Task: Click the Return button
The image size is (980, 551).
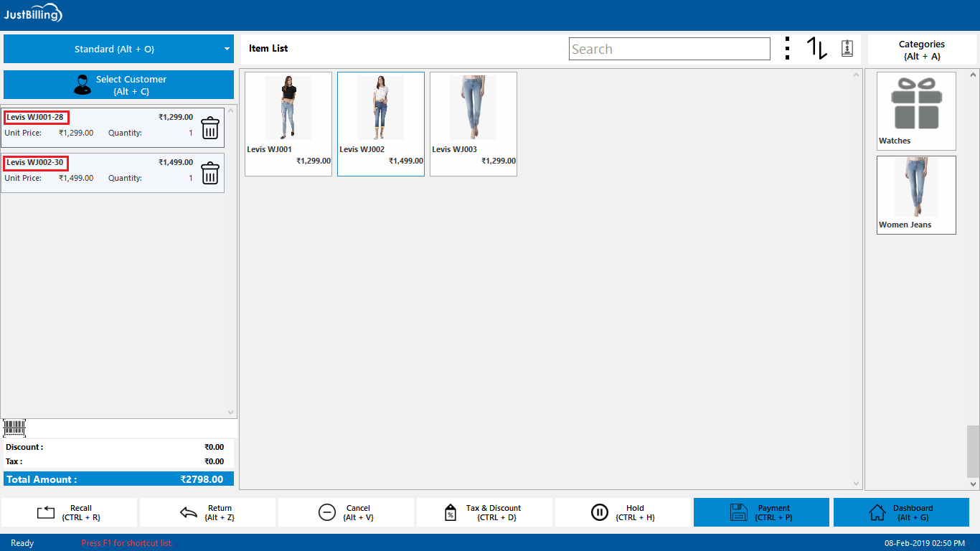Action: click(x=207, y=512)
